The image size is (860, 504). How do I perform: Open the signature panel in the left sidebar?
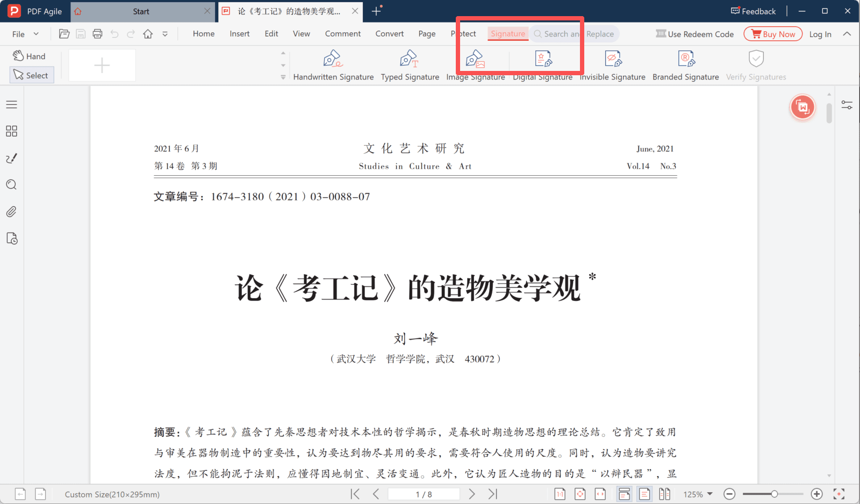(11, 158)
